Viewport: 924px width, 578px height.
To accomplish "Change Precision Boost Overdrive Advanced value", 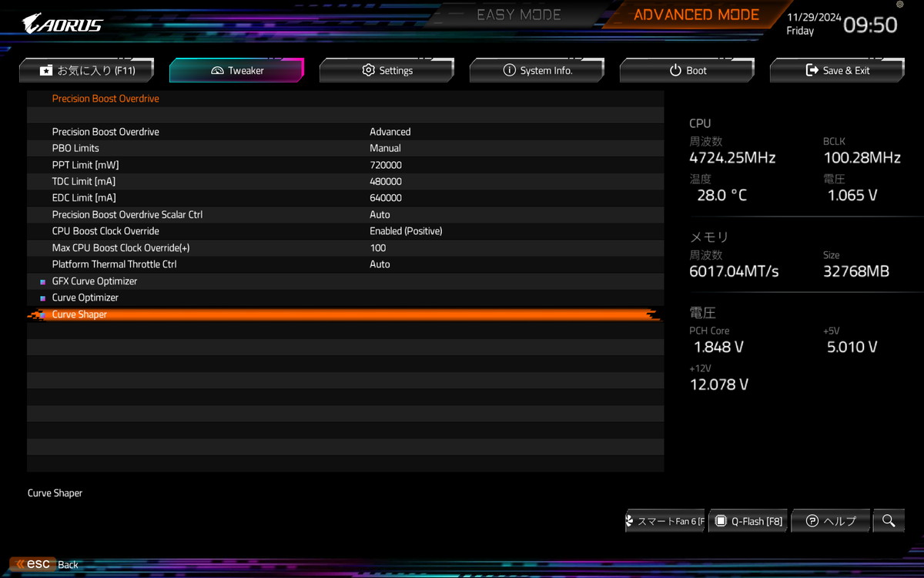I will 390,132.
